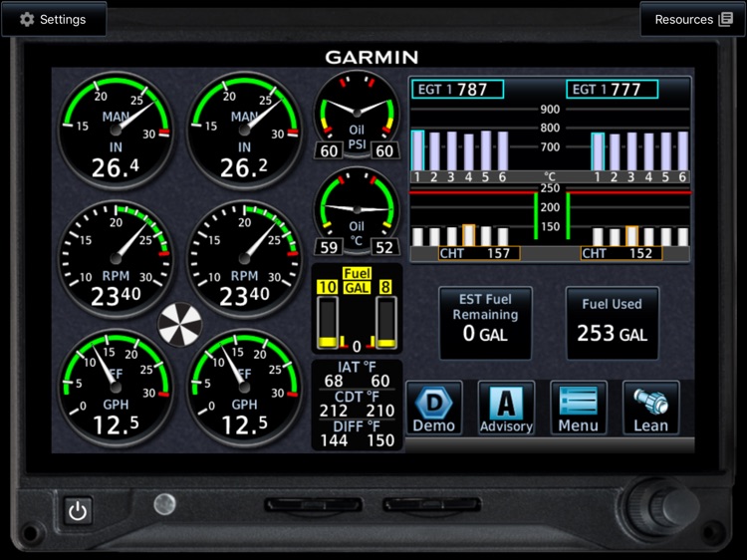Select the highlighted right cylinder 3 CHT bar
Screen dimensions: 747x560
point(631,236)
